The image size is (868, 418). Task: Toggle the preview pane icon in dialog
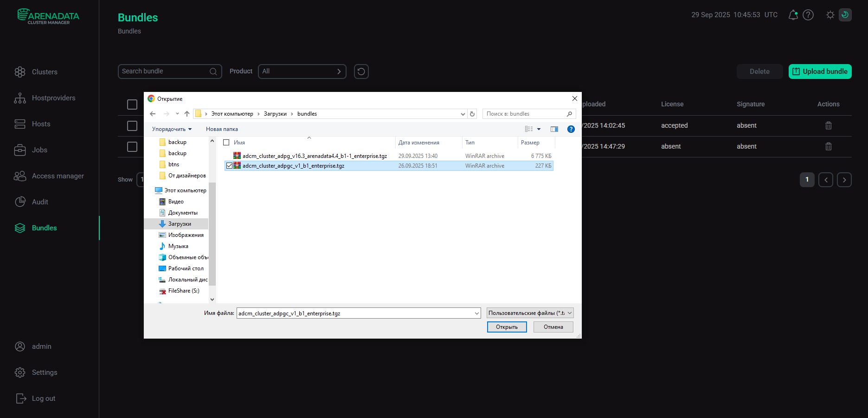click(554, 129)
